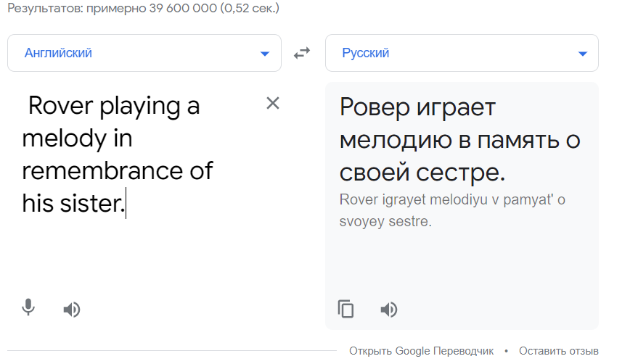Screen dimensions: 638x364
Task: Click the Оставить отзыв feedback link
Action: 558,351
